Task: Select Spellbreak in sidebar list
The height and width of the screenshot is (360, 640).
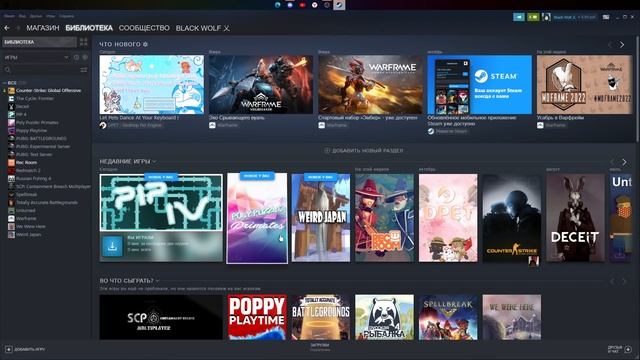Action: pos(22,194)
